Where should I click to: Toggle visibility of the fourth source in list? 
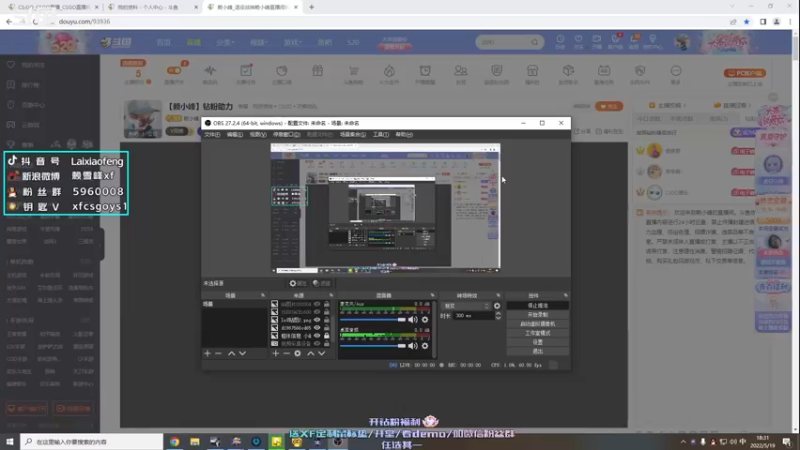(x=317, y=328)
